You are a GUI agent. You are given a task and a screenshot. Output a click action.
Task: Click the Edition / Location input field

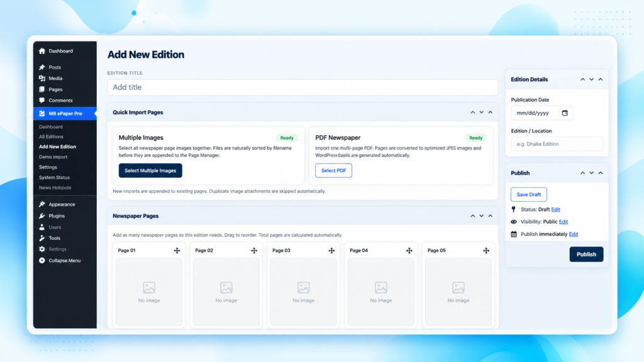point(557,144)
